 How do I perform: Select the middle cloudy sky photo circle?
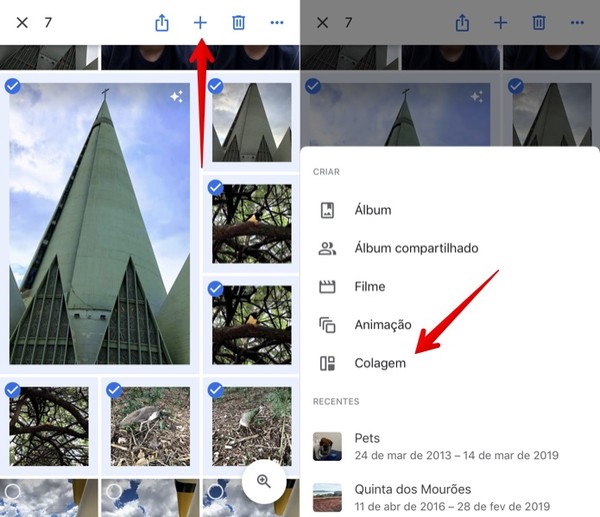[114, 491]
